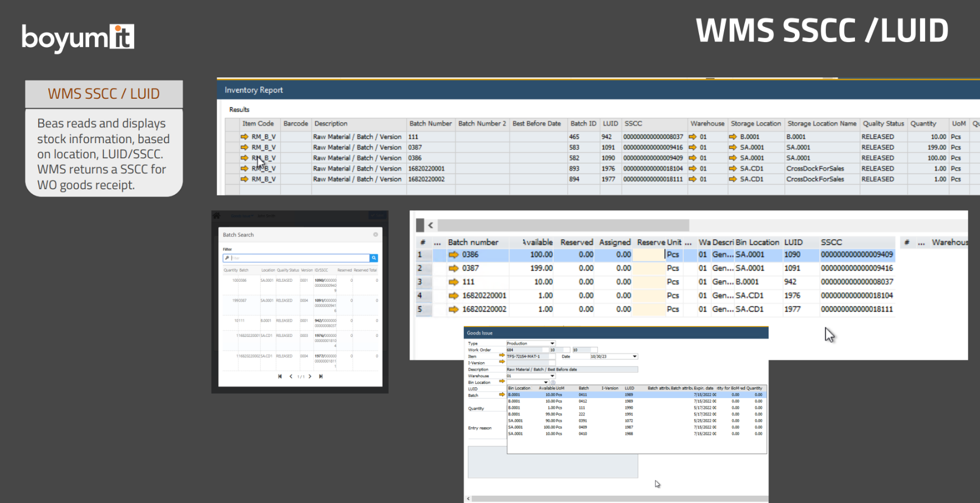The height and width of the screenshot is (503, 980).
Task: Click LUID column header in Inventory Report
Action: (x=610, y=124)
